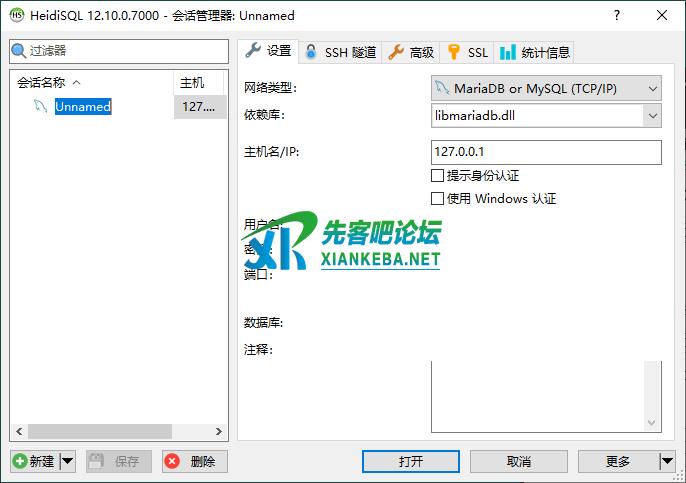The height and width of the screenshot is (483, 686).
Task: Open the arrow menu beside 新建 button
Action: tap(67, 461)
